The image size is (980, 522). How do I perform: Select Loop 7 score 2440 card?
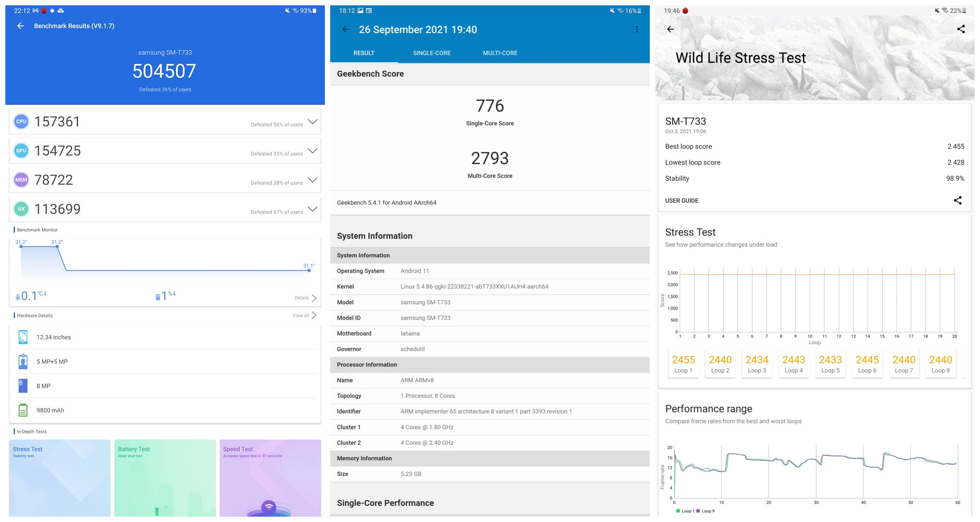point(904,364)
